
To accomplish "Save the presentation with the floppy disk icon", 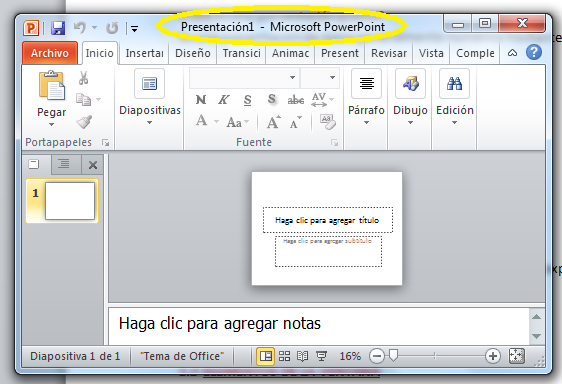I will pyautogui.click(x=58, y=28).
